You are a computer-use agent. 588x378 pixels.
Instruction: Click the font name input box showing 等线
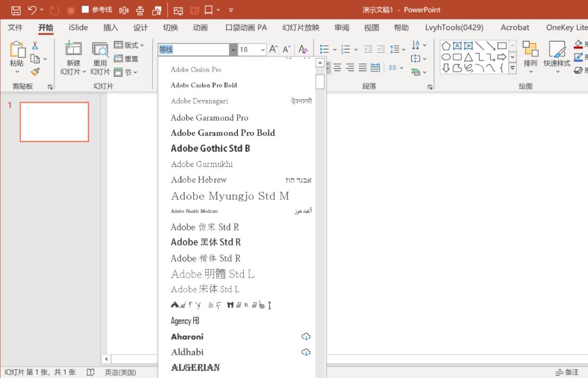tap(193, 49)
